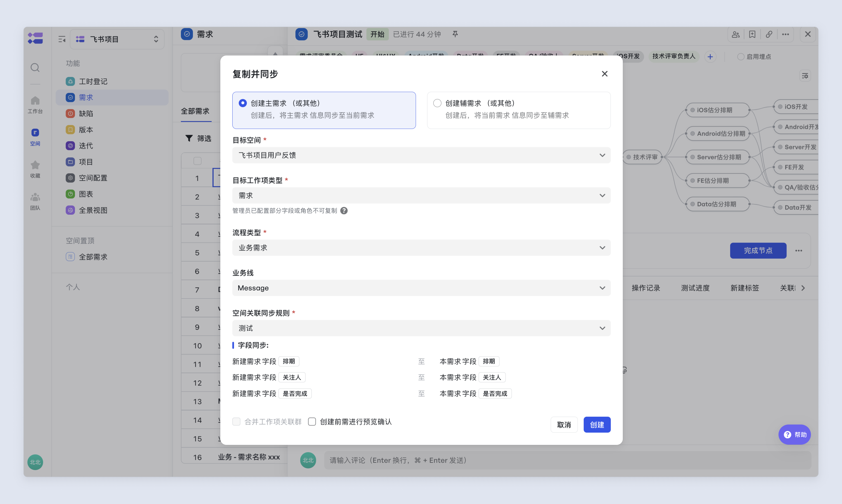Screen dimensions: 842x504
Task: Toggle 启用埋点 option
Action: click(x=741, y=57)
